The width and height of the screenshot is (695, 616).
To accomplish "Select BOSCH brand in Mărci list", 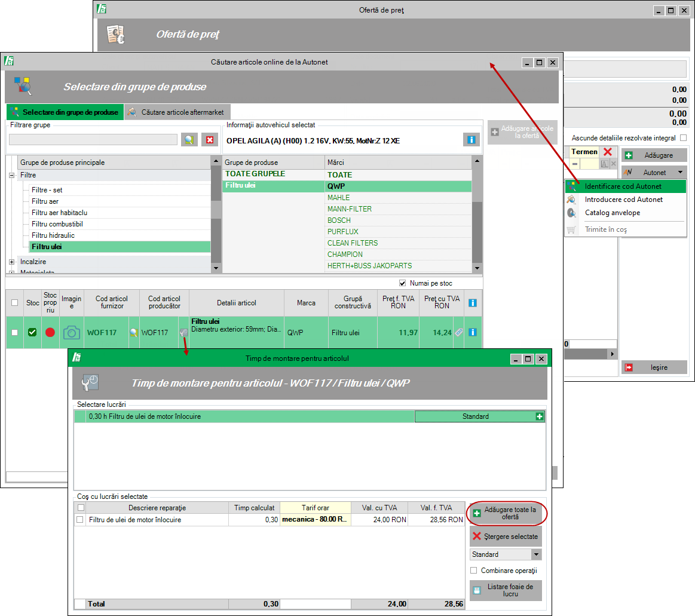I will tap(399, 220).
